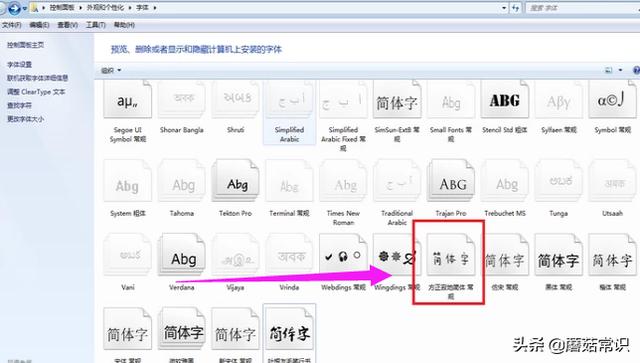Select the 新宋体 常规 font thumbnail

pyautogui.click(x=236, y=329)
